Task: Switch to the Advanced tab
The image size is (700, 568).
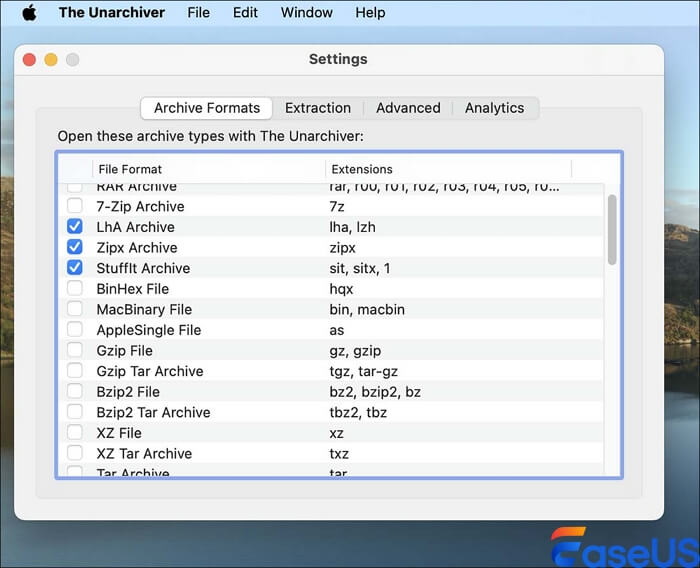Action: pyautogui.click(x=408, y=108)
